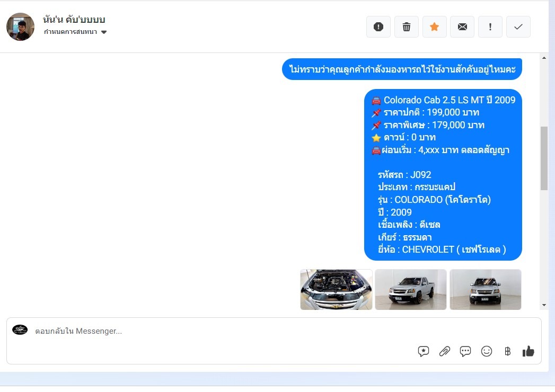
Task: Click the Colorado Cab car details message
Action: tap(443, 175)
